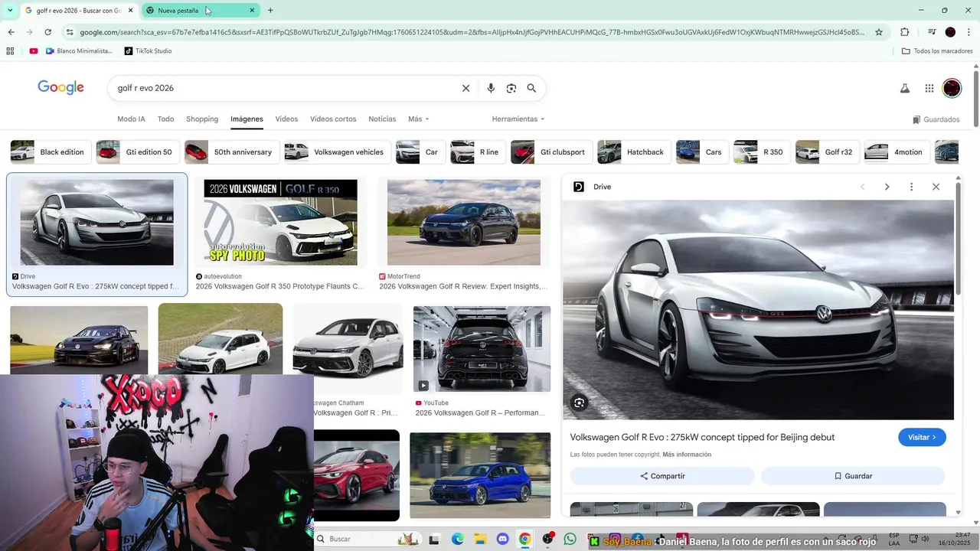
Task: Open Google Labs flask icon
Action: click(x=905, y=88)
